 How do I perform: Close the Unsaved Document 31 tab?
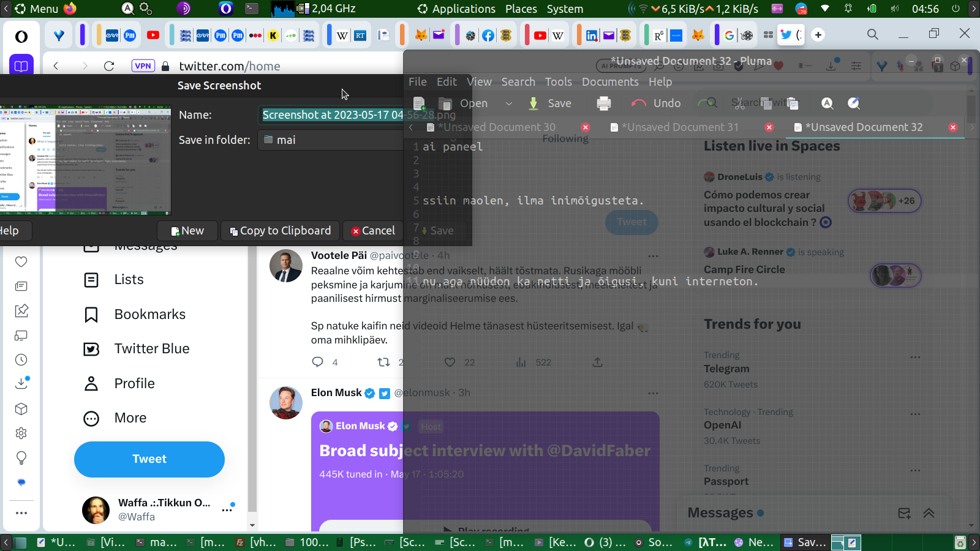pyautogui.click(x=769, y=127)
